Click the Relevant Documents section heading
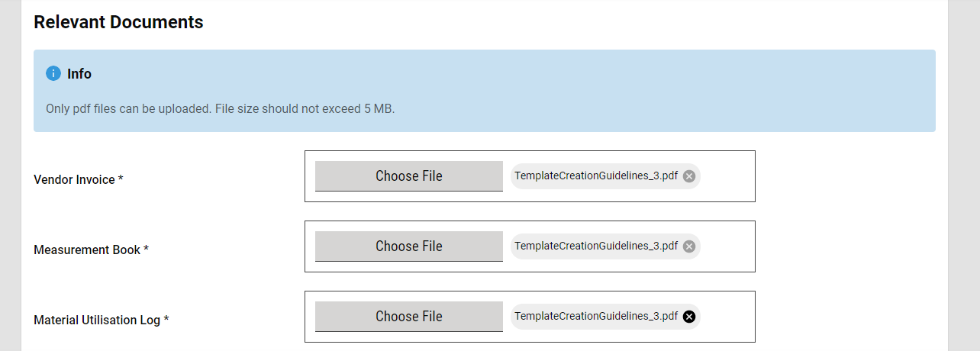 pyautogui.click(x=118, y=22)
